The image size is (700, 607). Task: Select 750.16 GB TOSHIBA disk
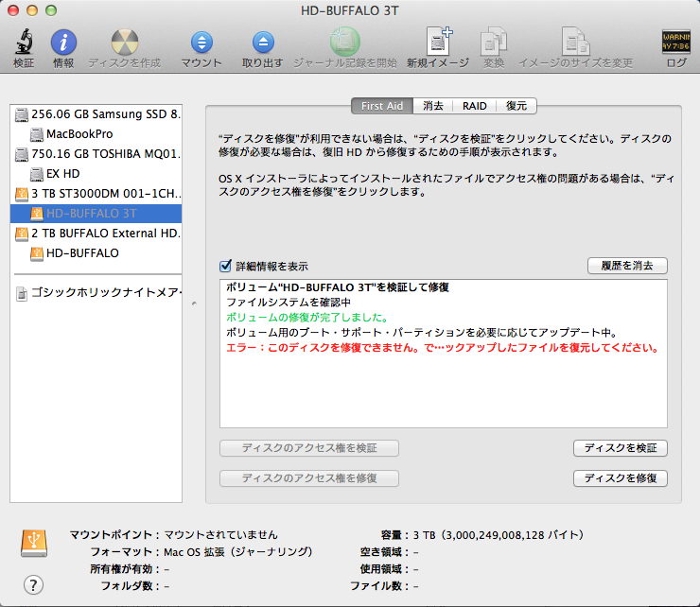[96, 154]
